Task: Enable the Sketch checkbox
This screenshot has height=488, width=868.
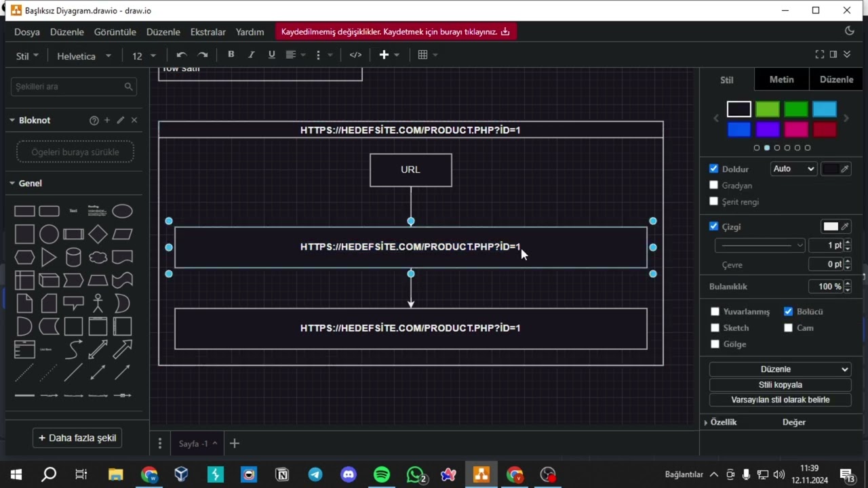Action: pos(715,328)
